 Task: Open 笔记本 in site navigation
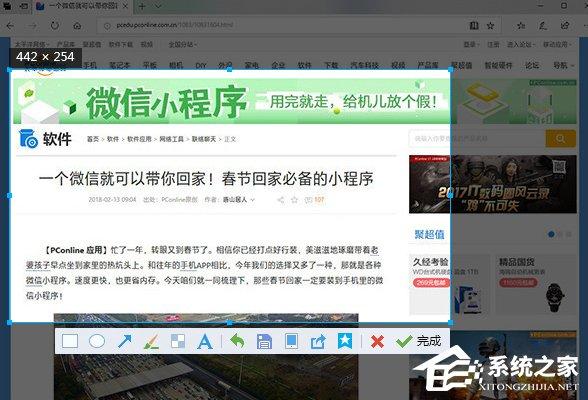click(x=120, y=65)
